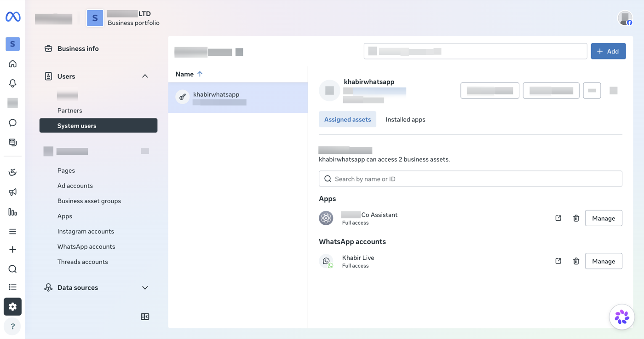This screenshot has width=644, height=339.
Task: Switch to Assigned assets tab
Action: (347, 119)
